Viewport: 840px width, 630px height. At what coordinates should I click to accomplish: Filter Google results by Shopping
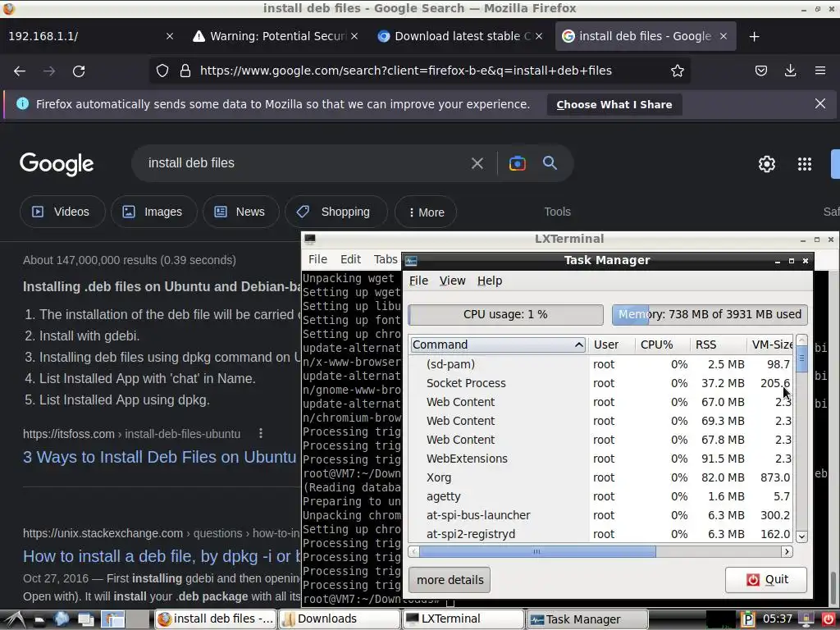tap(336, 212)
